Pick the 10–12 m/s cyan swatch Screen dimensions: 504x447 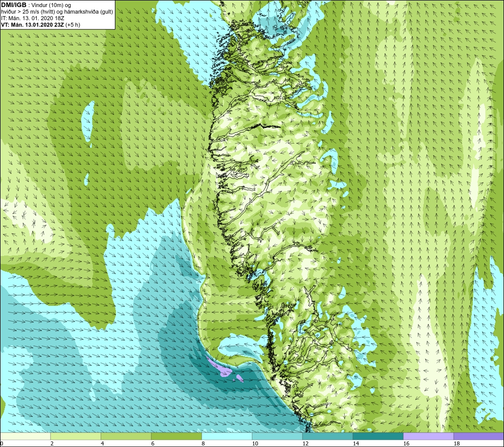click(277, 436)
